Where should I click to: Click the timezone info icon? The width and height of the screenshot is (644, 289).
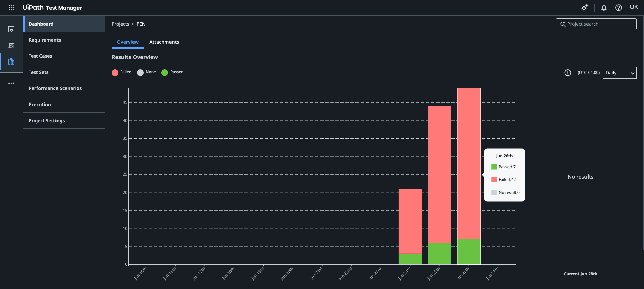[x=568, y=73]
